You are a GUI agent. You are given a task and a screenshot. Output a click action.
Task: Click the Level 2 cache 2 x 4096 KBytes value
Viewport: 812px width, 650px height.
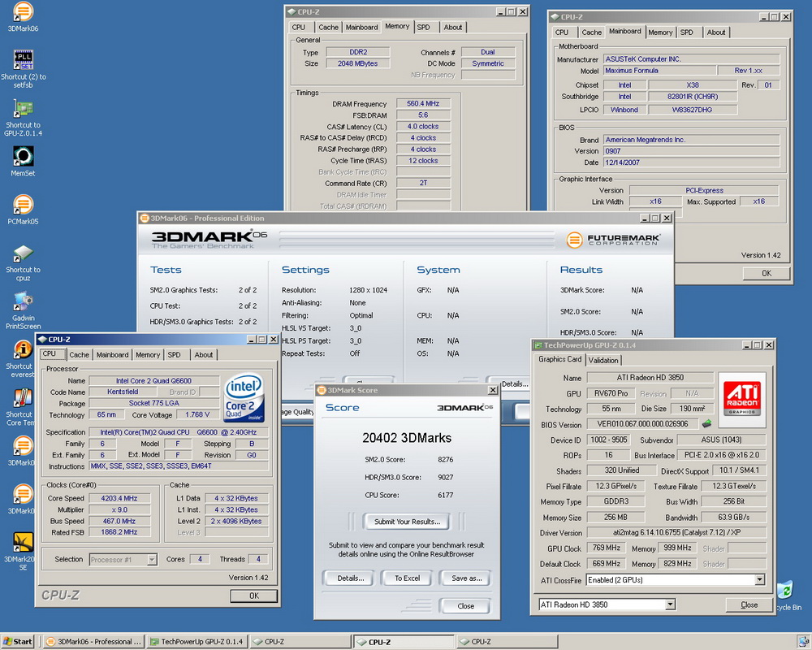pos(236,521)
